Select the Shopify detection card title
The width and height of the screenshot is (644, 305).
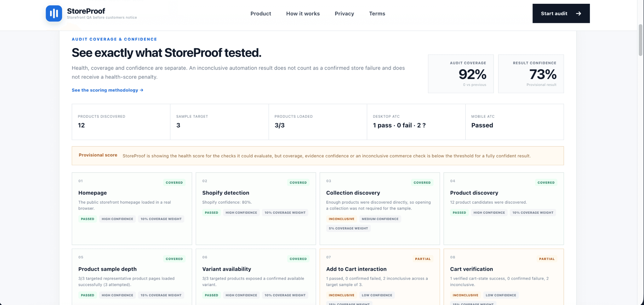click(225, 193)
